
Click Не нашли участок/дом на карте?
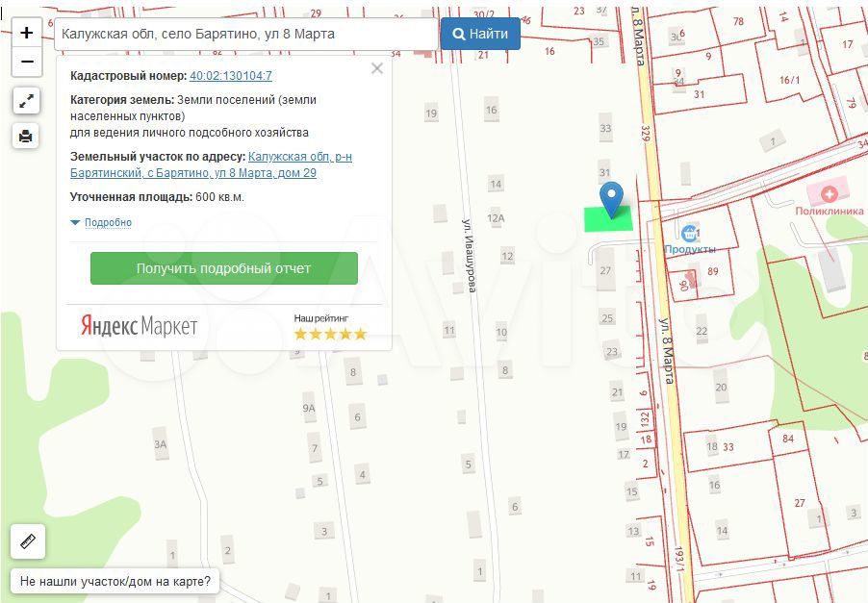point(115,581)
